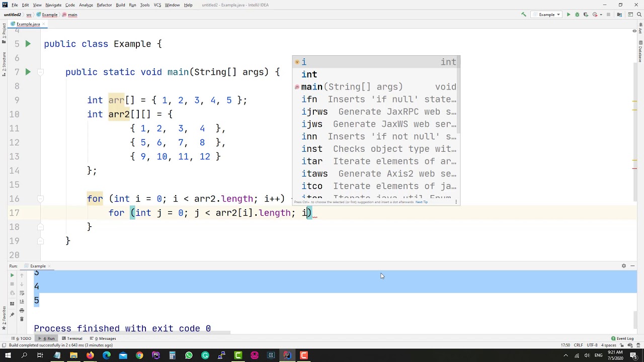The height and width of the screenshot is (362, 644).
Task: Change the 4 spaces indent setting
Action: pos(609,345)
